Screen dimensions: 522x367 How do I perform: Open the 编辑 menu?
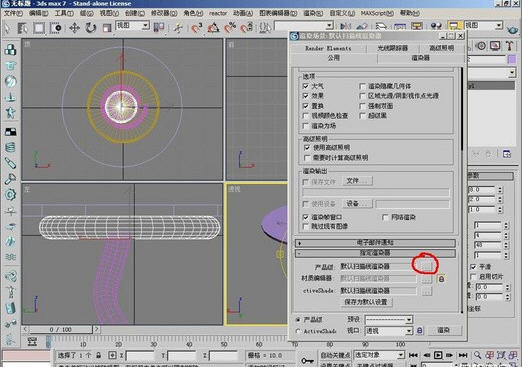point(38,13)
